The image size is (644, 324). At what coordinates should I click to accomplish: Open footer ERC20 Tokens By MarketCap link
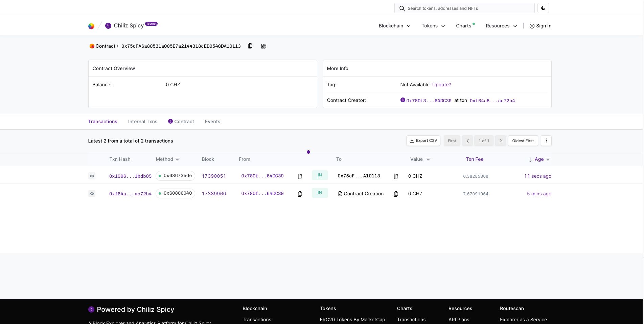pos(352,320)
